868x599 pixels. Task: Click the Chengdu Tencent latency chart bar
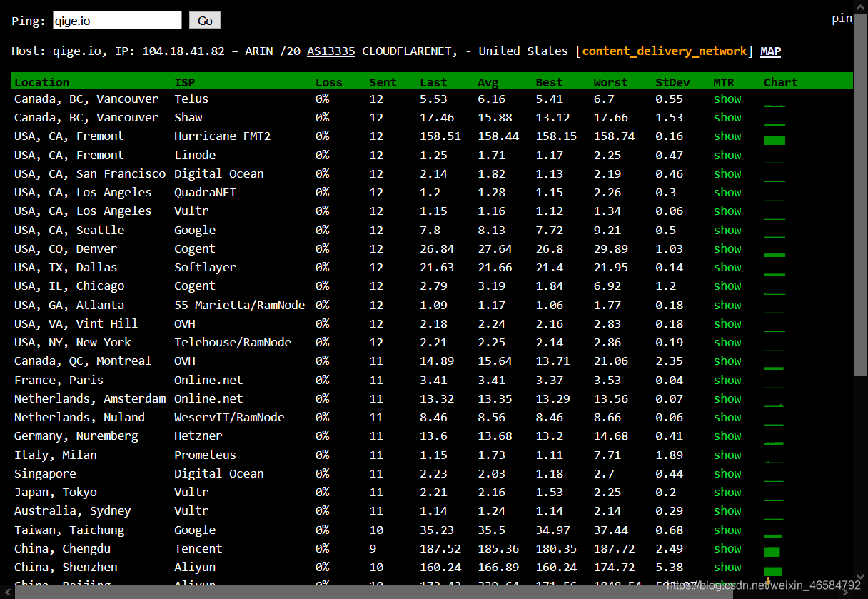click(x=772, y=552)
